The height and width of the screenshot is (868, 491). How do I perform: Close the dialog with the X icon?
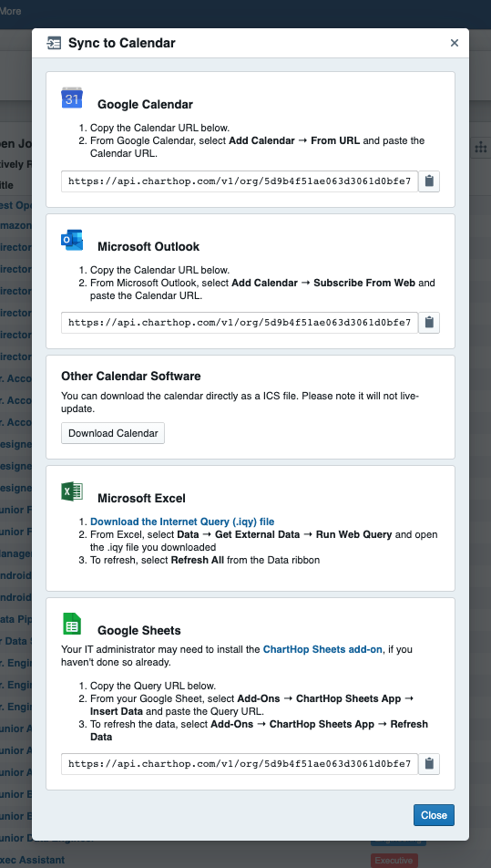455,43
